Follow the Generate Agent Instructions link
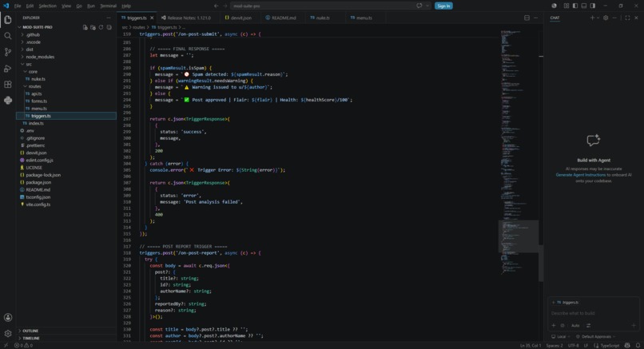Viewport: 644px width, 349px height. click(580, 175)
